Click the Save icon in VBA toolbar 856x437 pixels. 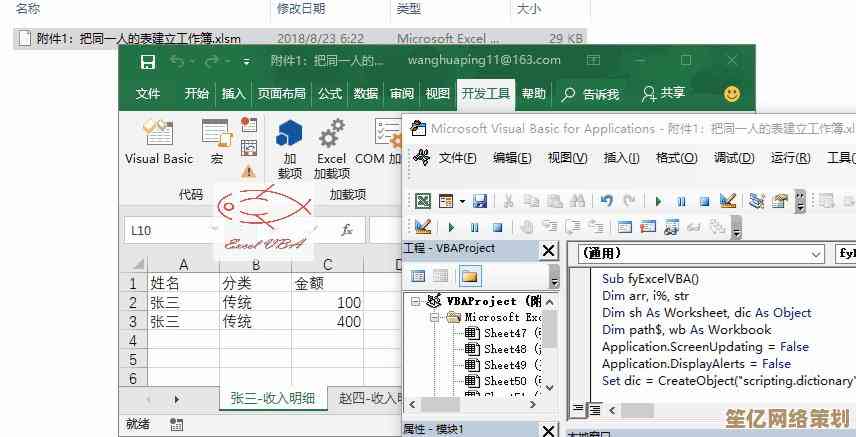tap(480, 201)
